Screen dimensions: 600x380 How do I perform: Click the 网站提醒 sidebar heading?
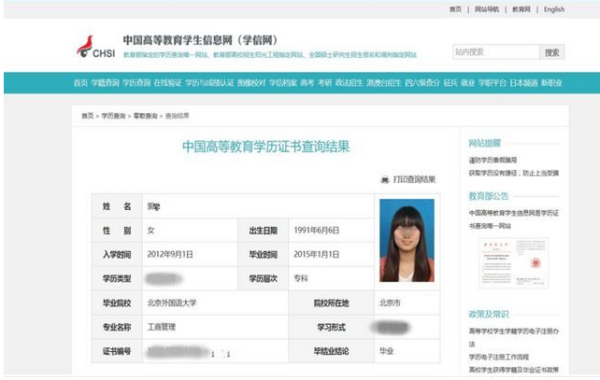tap(484, 143)
